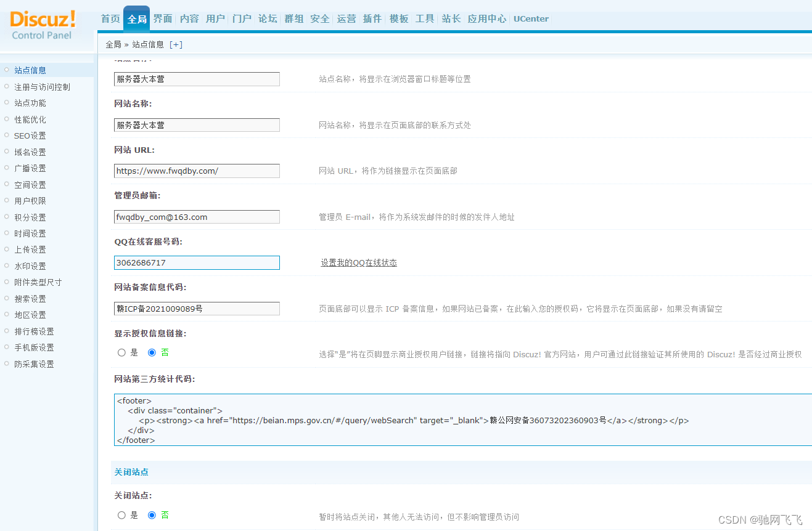The height and width of the screenshot is (531, 812).
Task: Open the 界面 top menu tab
Action: [163, 18]
